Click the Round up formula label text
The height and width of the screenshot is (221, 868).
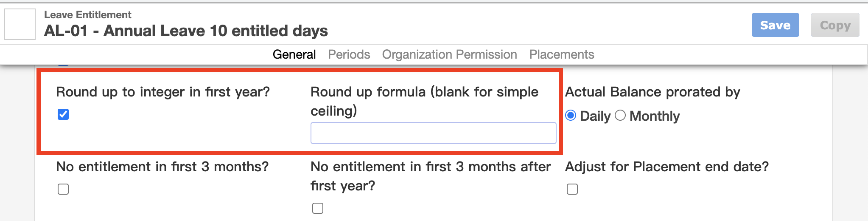pos(424,101)
